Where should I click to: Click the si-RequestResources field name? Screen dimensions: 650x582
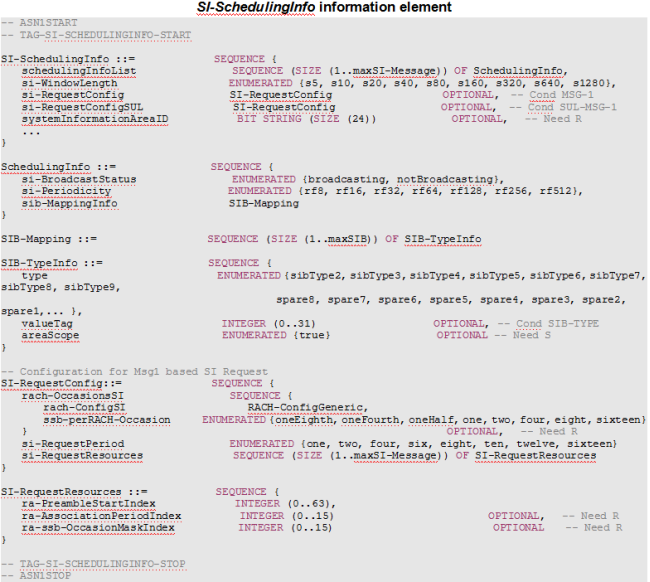82,456
